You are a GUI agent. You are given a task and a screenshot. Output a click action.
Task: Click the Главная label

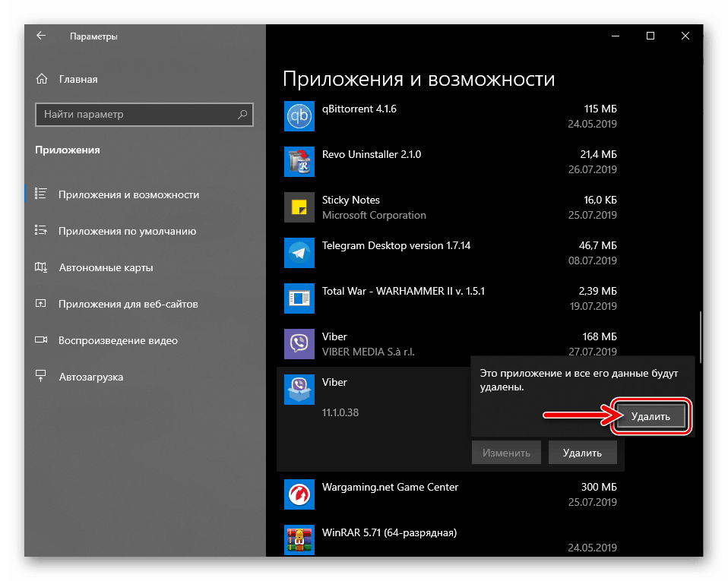78,79
